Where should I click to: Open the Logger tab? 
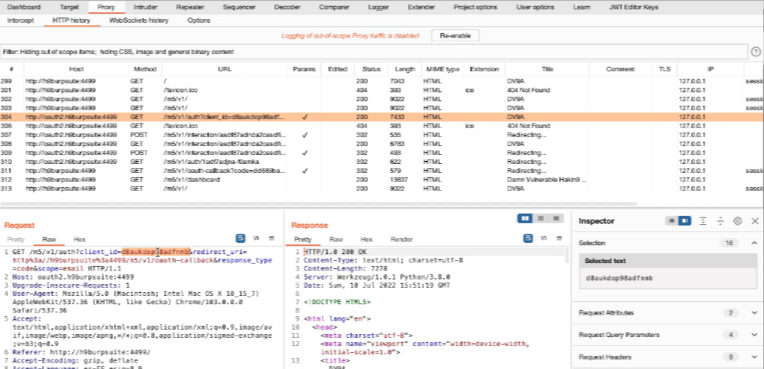point(379,7)
